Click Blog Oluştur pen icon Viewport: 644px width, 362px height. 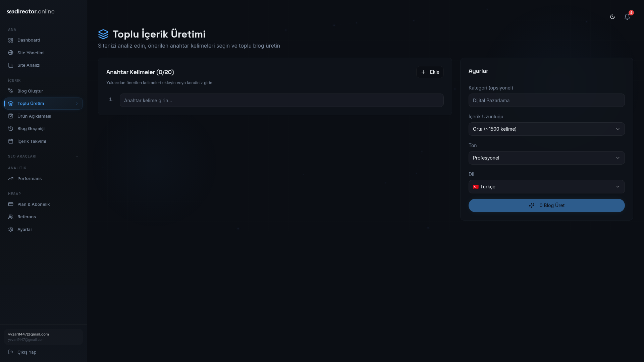(x=11, y=91)
